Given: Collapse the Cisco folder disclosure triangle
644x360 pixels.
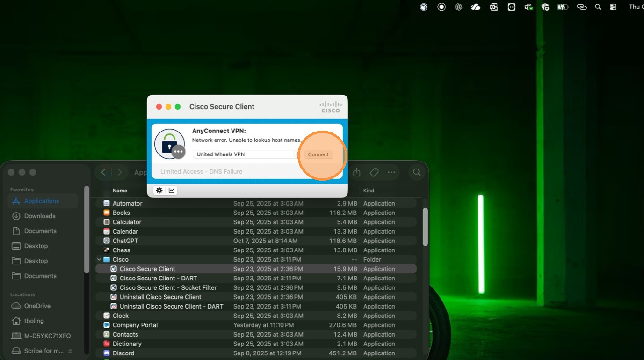Looking at the screenshot, I should coord(99,259).
